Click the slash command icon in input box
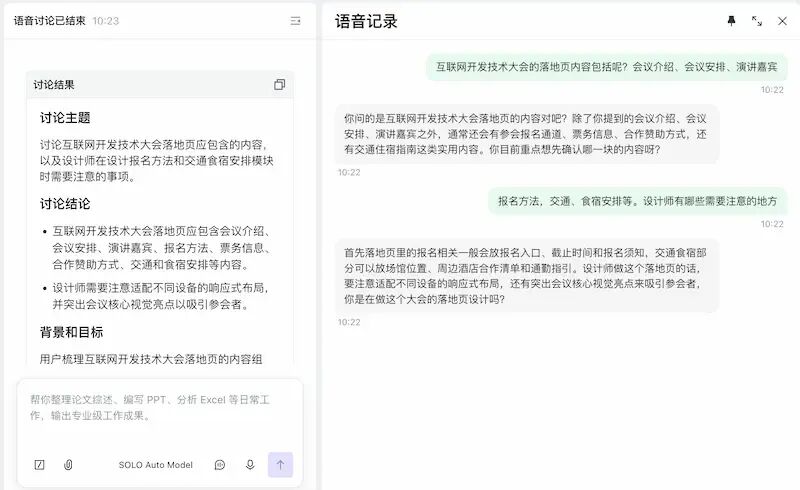 tap(39, 464)
